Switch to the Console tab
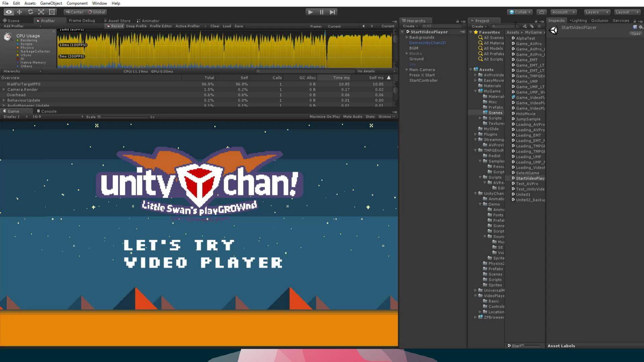 47,111
